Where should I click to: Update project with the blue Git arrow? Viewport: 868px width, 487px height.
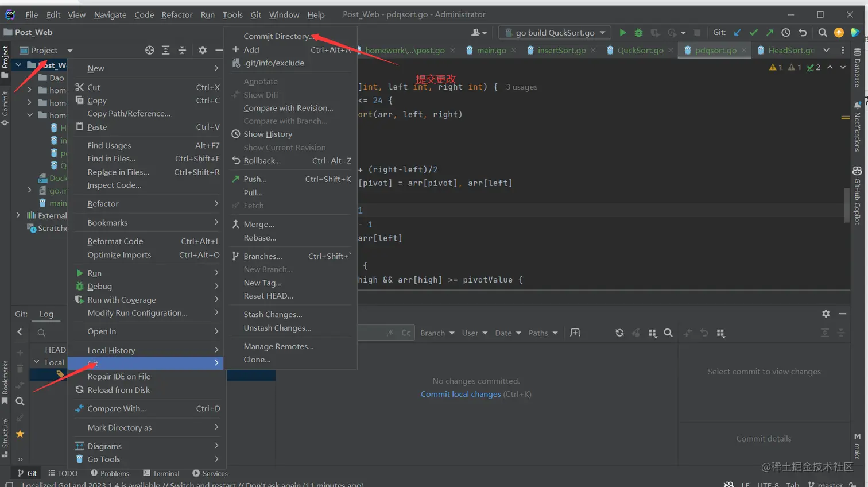click(x=738, y=33)
